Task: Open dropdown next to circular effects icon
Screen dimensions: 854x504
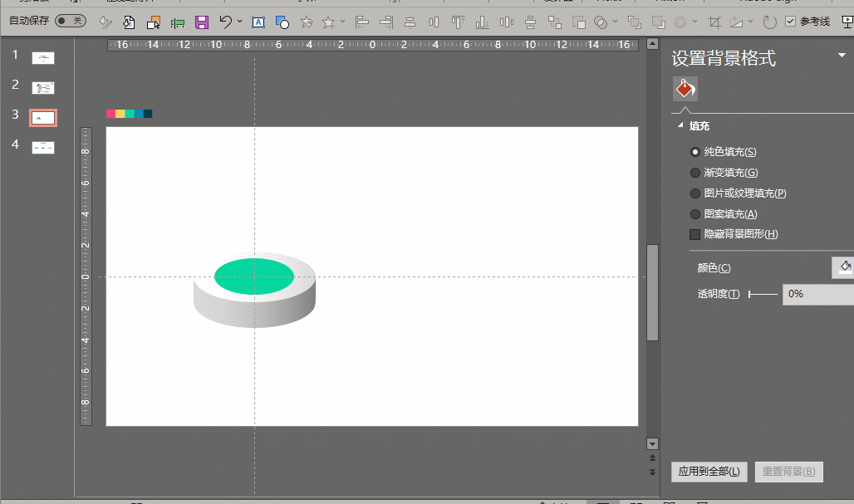Action: pos(695,22)
